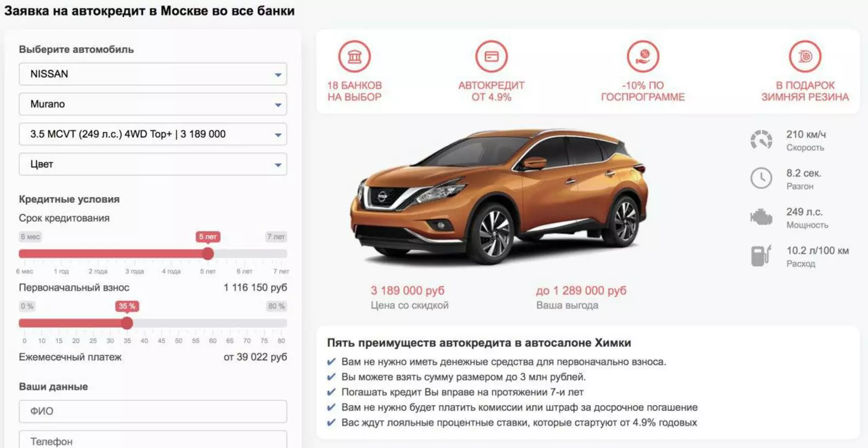Screen dimensions: 868x448
Task: Click the orange Nissan Murano image
Action: click(498, 196)
